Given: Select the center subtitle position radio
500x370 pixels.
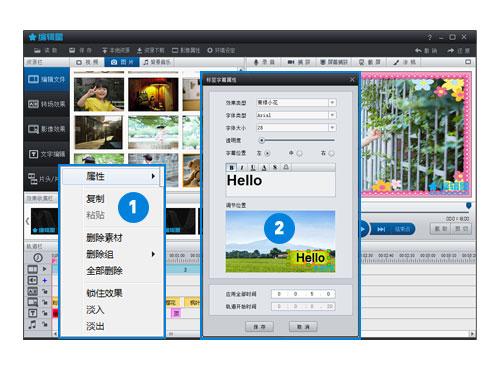Looking at the screenshot, I should click(299, 154).
